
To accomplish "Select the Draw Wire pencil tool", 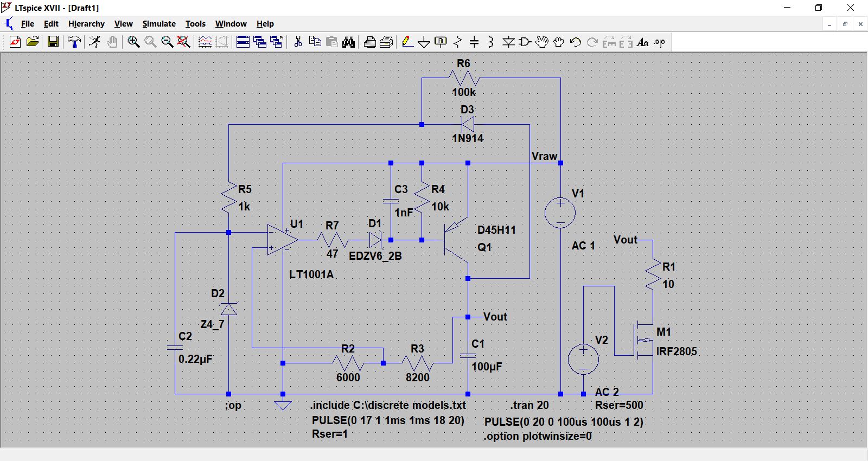I will [x=407, y=42].
